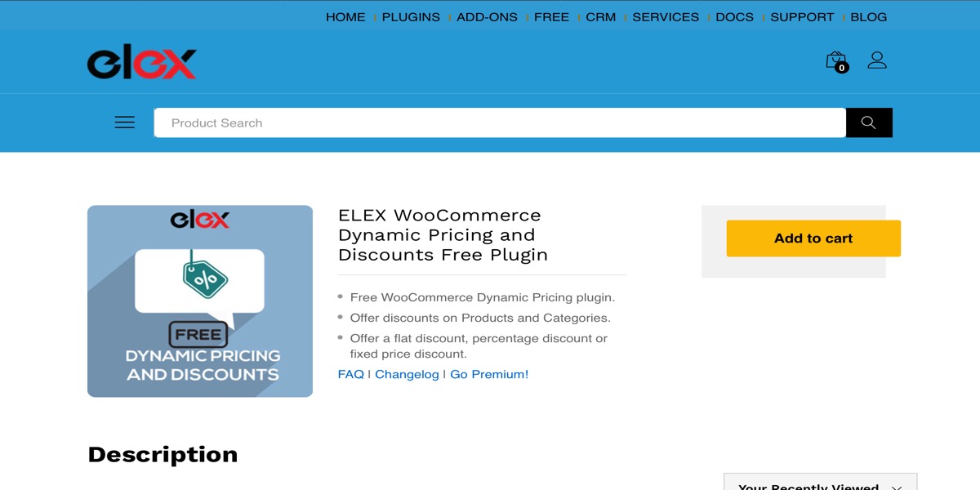The image size is (980, 490).
Task: Go to DOCS in navigation bar
Action: click(x=734, y=17)
